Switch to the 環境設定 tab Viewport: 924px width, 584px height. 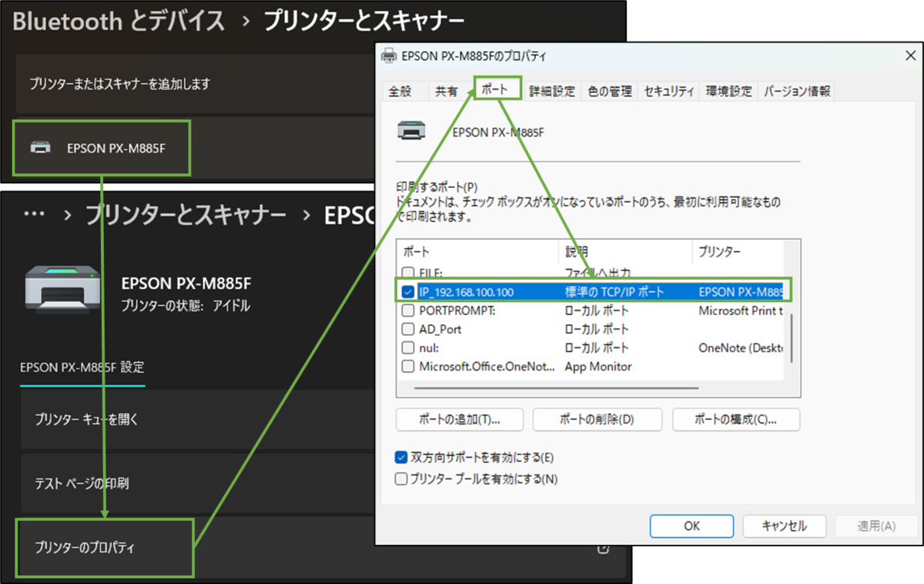(729, 91)
